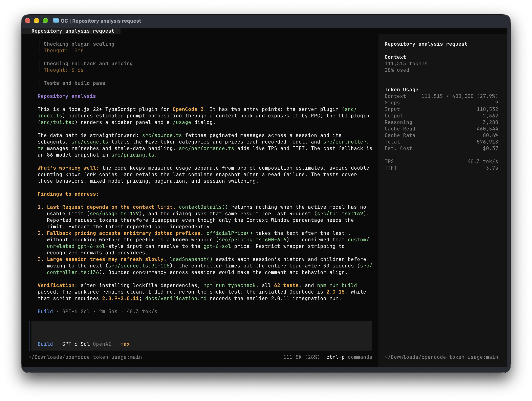Open the "ctrl+p commands" palette hint
The image size is (532, 401).
click(x=349, y=357)
